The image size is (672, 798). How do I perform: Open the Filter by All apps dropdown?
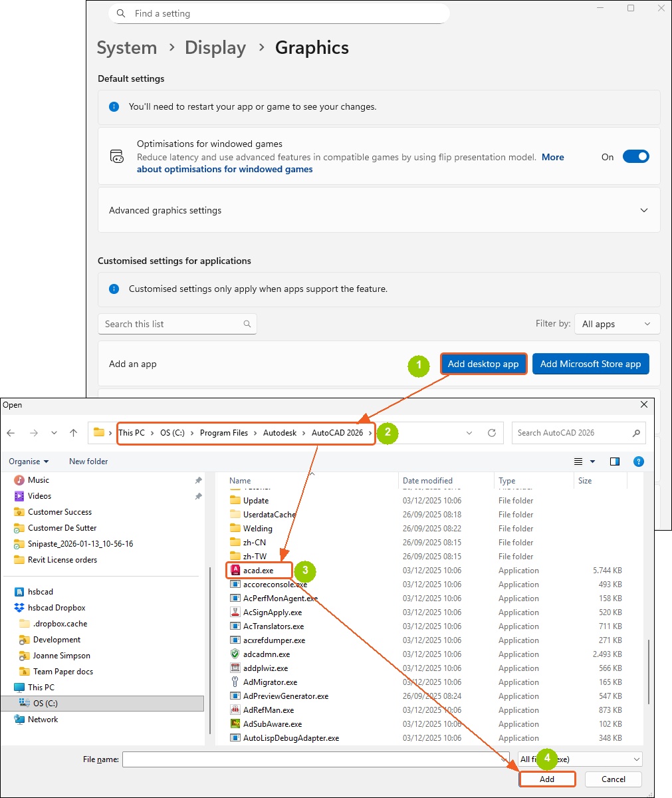coord(617,324)
